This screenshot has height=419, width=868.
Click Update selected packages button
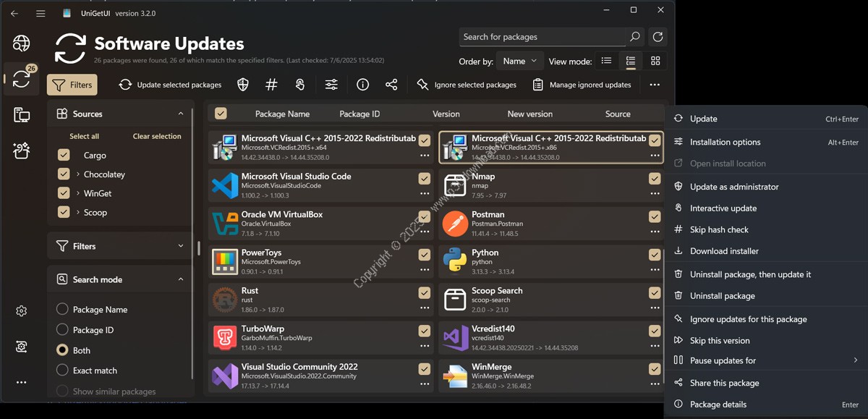(x=171, y=85)
